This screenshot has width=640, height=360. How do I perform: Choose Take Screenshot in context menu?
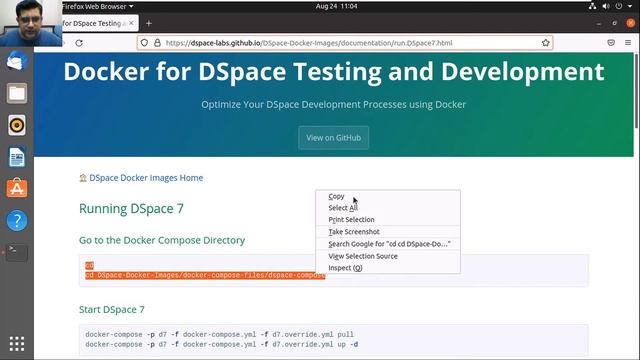click(388, 232)
